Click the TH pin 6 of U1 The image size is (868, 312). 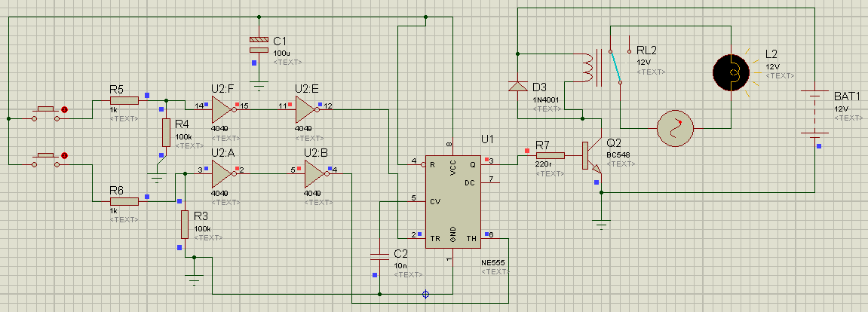coord(490,237)
